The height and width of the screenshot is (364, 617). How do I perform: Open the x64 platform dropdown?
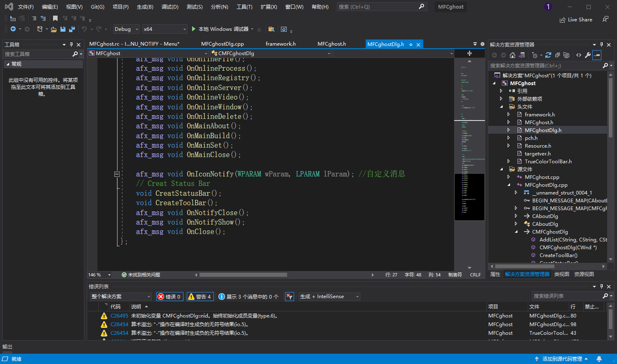tap(165, 29)
